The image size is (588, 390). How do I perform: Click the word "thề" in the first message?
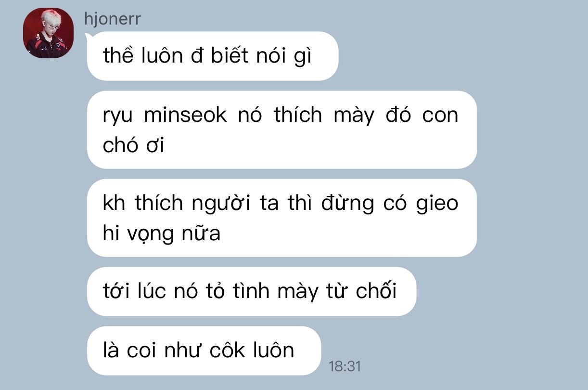[x=115, y=56]
